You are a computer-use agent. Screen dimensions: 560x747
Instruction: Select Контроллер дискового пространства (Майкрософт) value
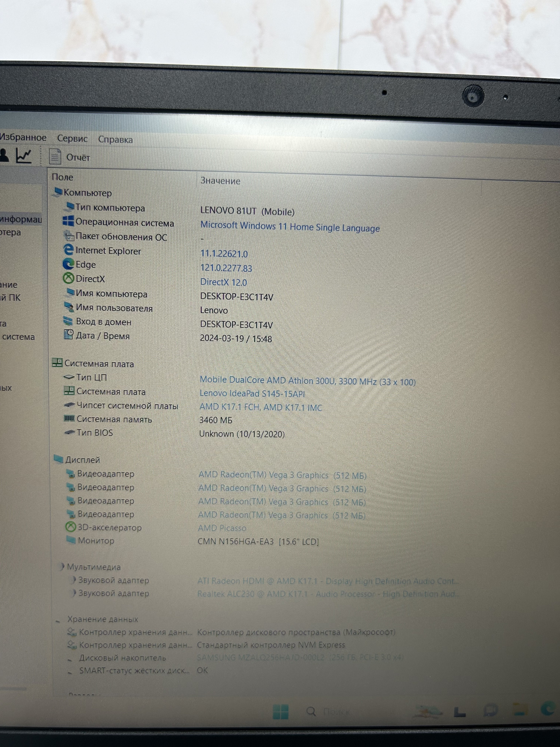click(x=296, y=632)
